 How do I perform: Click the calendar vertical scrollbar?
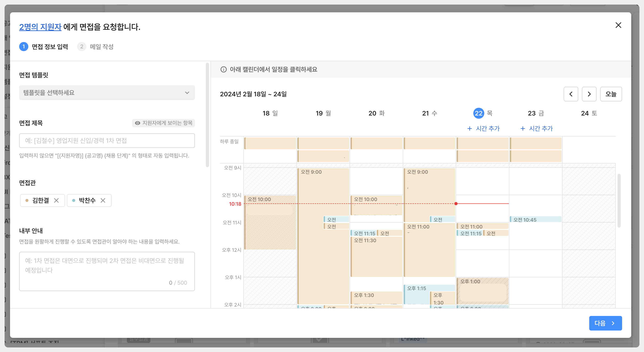619,200
